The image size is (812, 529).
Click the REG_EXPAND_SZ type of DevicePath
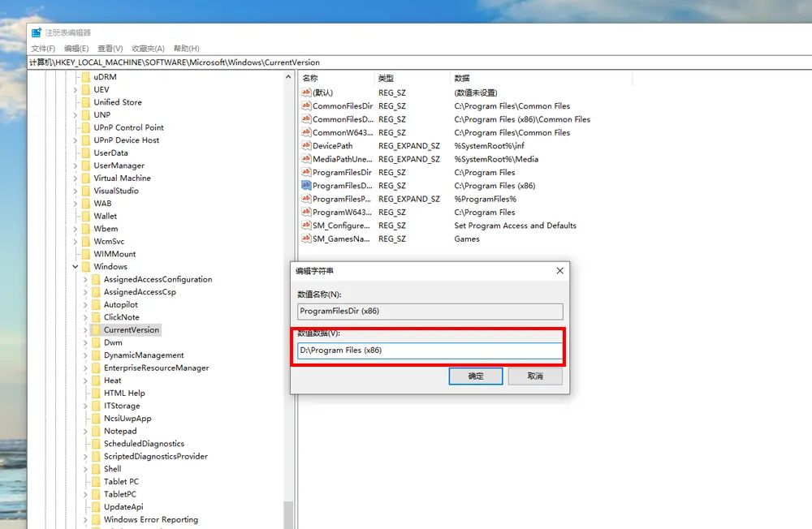(409, 146)
